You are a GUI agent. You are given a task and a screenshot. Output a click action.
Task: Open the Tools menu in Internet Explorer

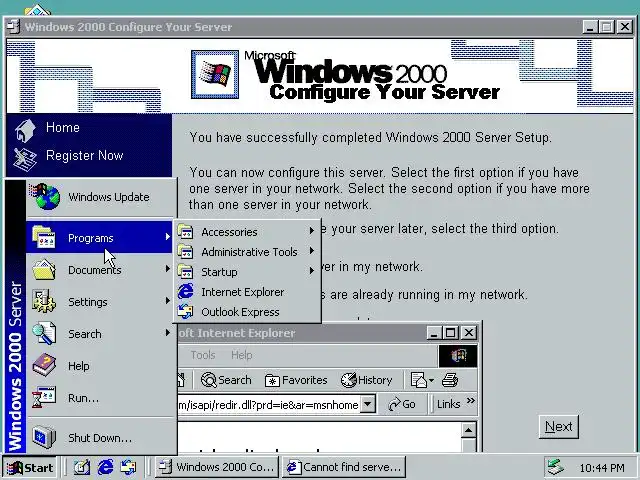[x=203, y=355]
